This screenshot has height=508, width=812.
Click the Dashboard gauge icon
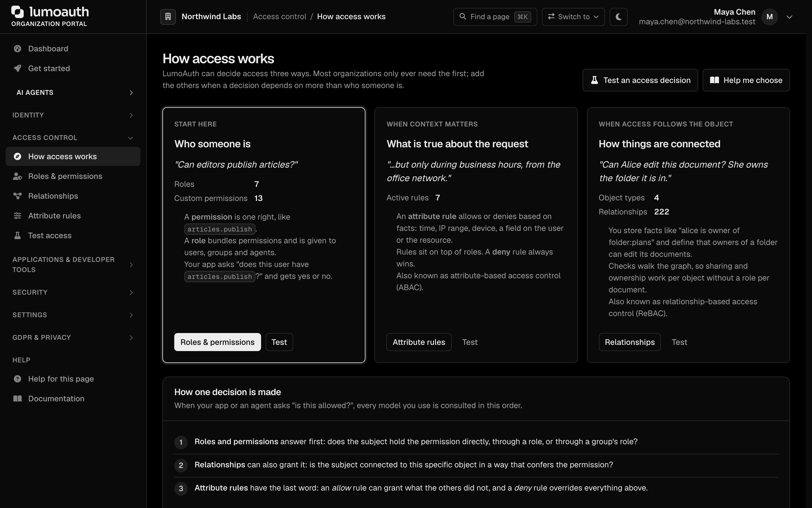17,49
